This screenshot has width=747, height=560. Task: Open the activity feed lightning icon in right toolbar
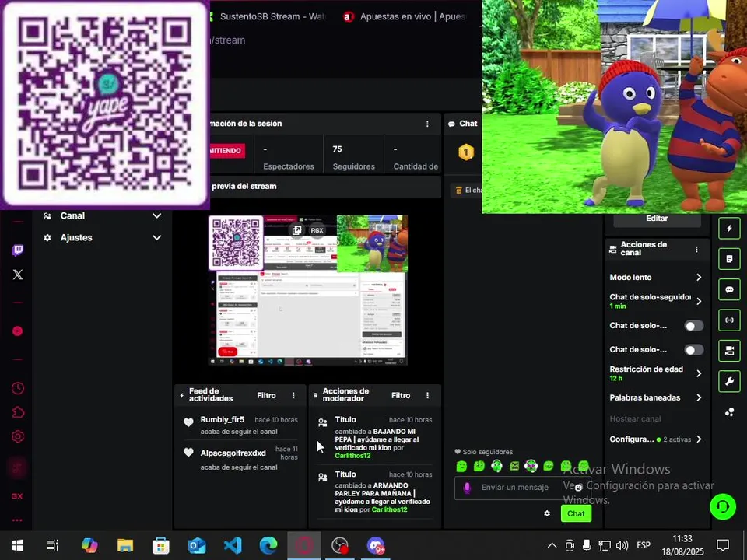729,228
